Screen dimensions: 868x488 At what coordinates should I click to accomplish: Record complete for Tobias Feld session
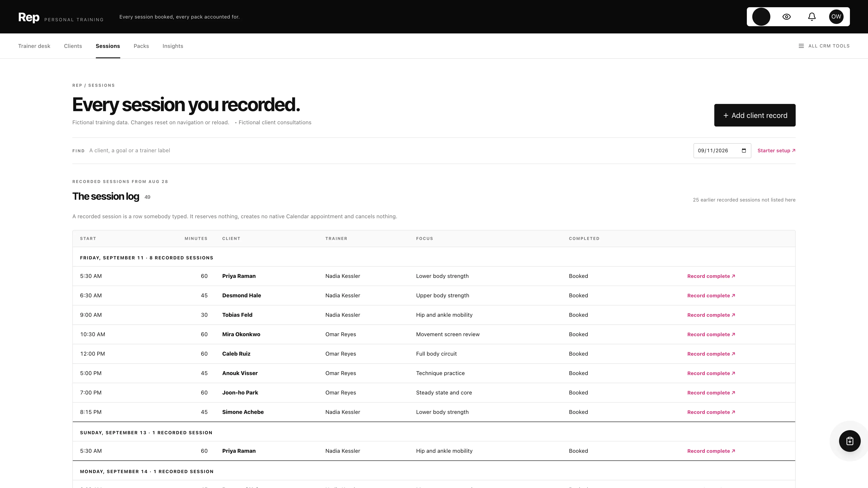[x=711, y=315]
